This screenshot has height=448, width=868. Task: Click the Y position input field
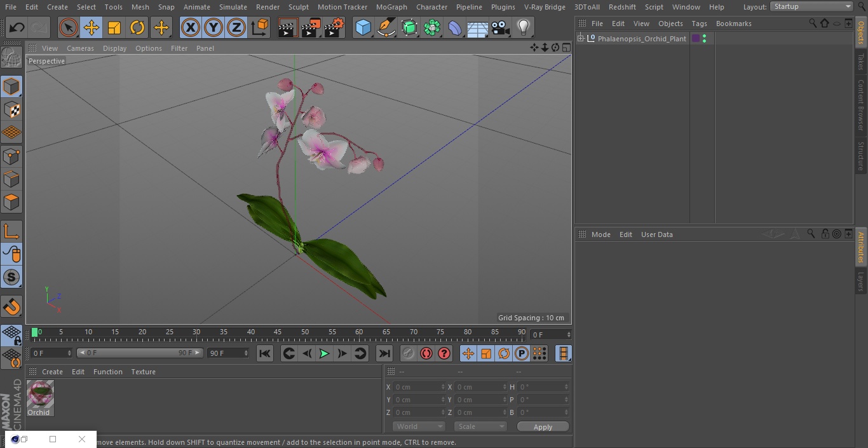tap(419, 400)
